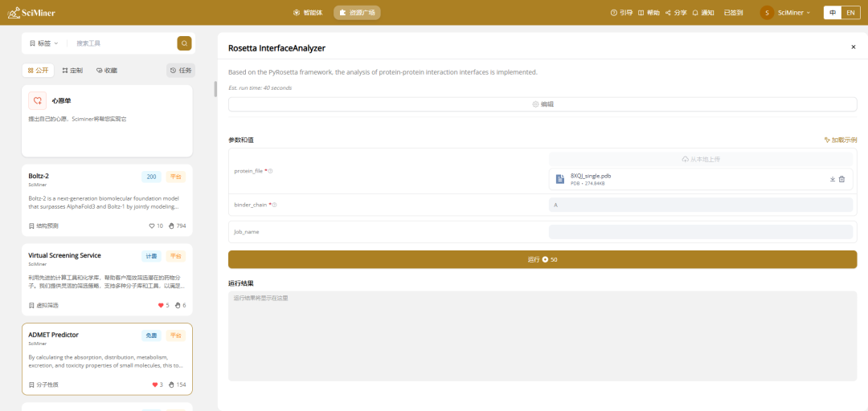Screen dimensions: 868x411
Task: Expand the 标签 tag filter dropdown
Action: point(43,43)
